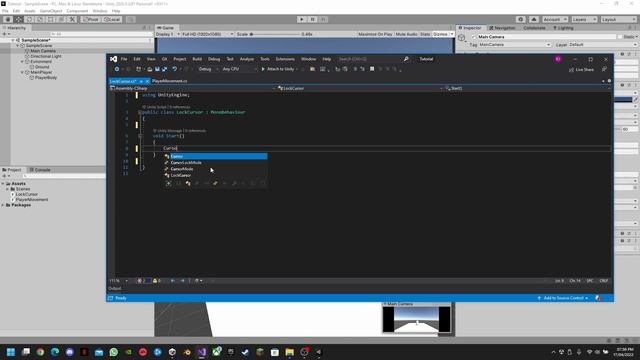The height and width of the screenshot is (360, 640).
Task: Click the Main Camera name field in Inspector
Action: click(546, 37)
